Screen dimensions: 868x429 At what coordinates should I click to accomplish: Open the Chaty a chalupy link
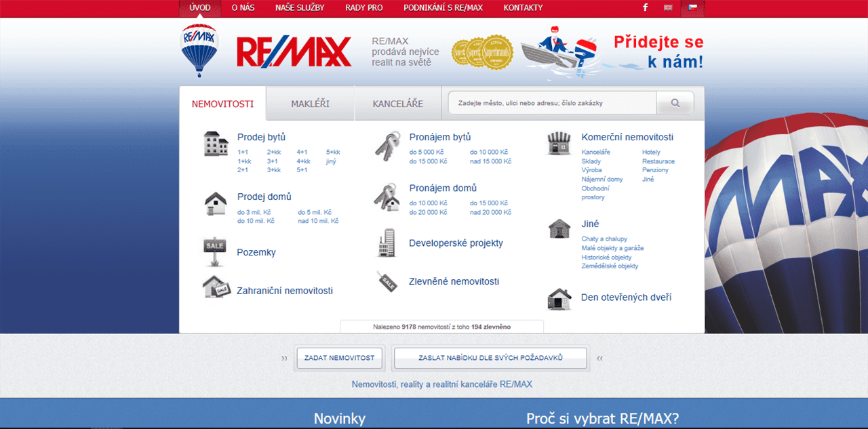604,239
